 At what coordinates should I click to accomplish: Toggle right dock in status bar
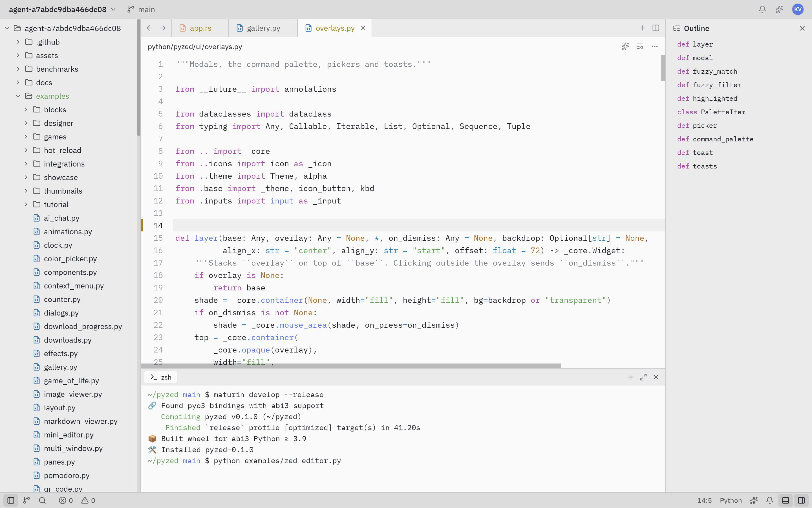tap(801, 501)
